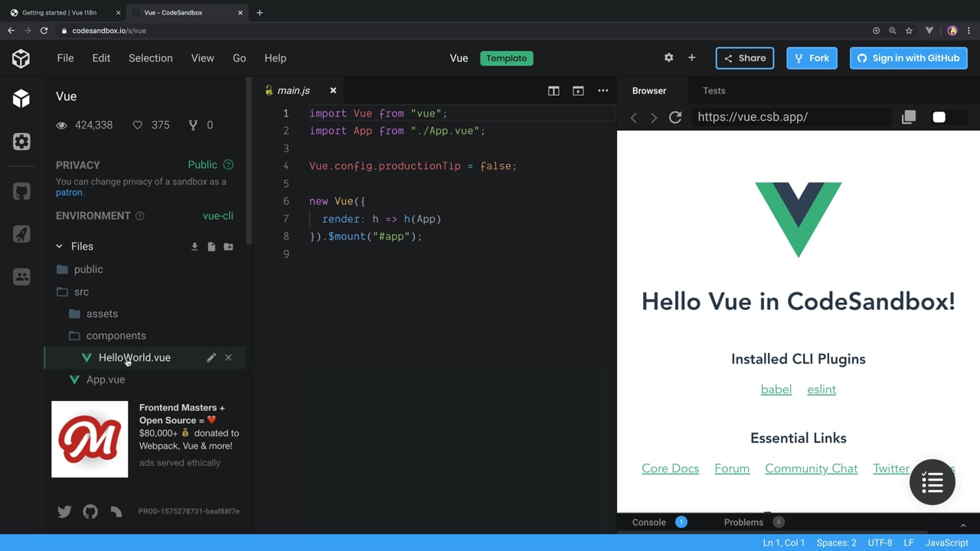The image size is (980, 551).
Task: Open the Forum link in preview
Action: click(732, 468)
